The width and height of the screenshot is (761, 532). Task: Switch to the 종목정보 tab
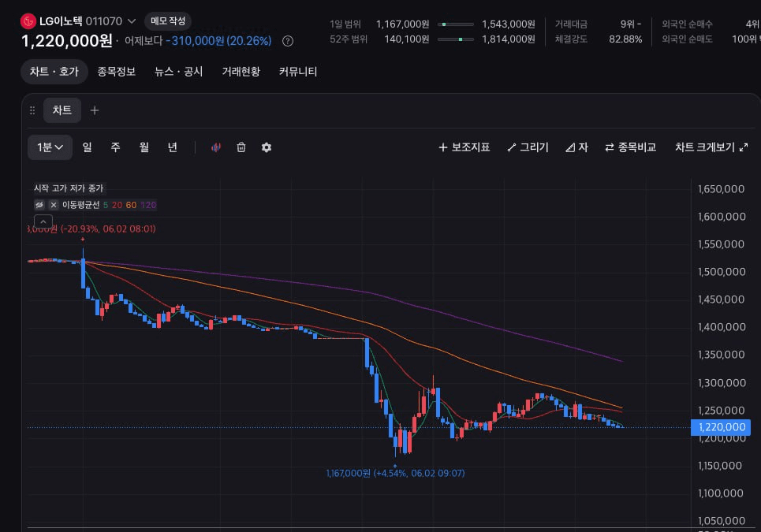pyautogui.click(x=117, y=72)
